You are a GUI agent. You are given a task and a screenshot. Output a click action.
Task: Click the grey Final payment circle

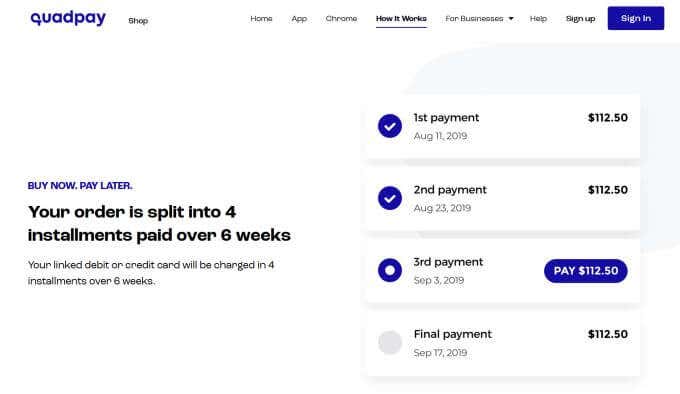389,342
